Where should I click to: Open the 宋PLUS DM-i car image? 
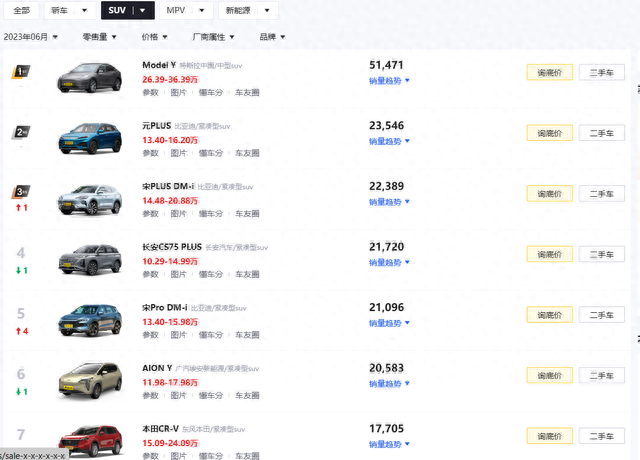[x=90, y=200]
